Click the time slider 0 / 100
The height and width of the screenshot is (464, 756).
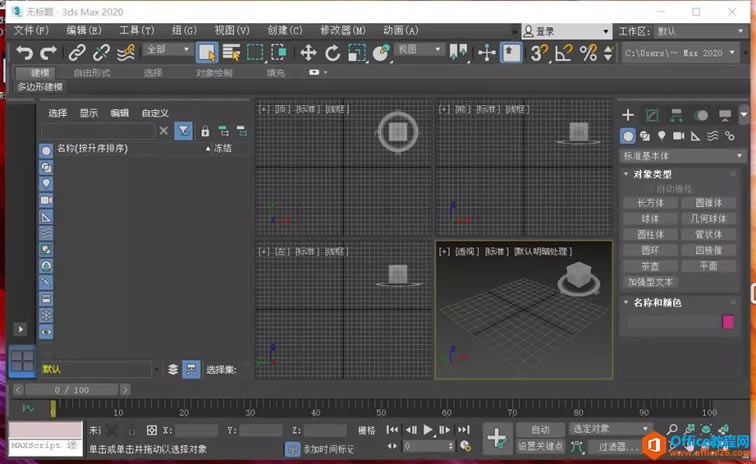coord(71,390)
